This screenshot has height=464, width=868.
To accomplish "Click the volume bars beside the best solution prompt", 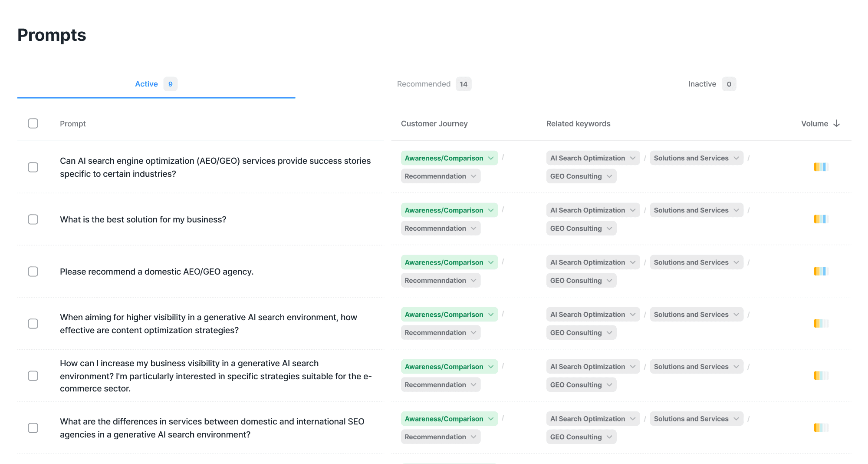I will point(821,219).
